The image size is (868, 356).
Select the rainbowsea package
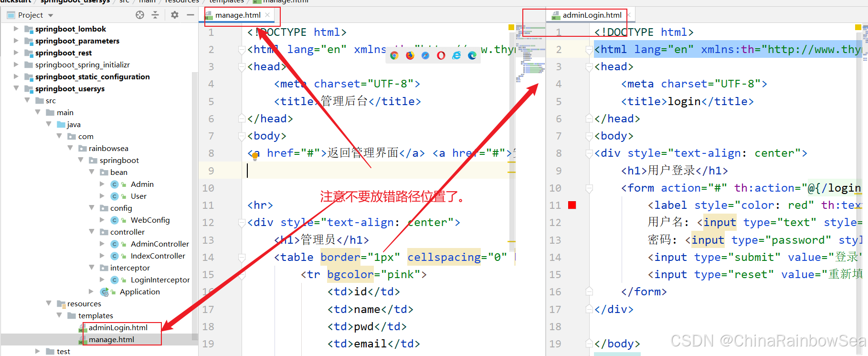(x=108, y=149)
